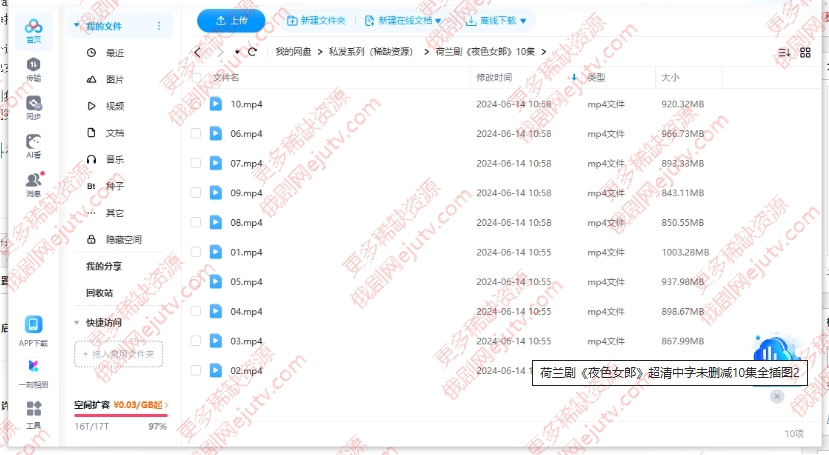
Task: Click 新建文件夹 new folder button
Action: point(316,21)
